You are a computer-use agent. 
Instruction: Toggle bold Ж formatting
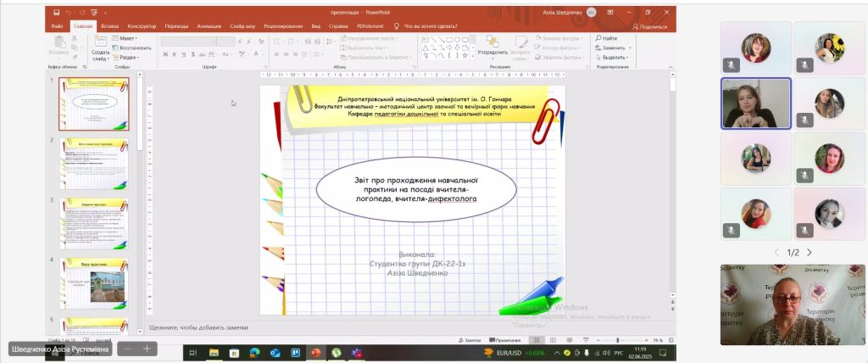click(165, 54)
